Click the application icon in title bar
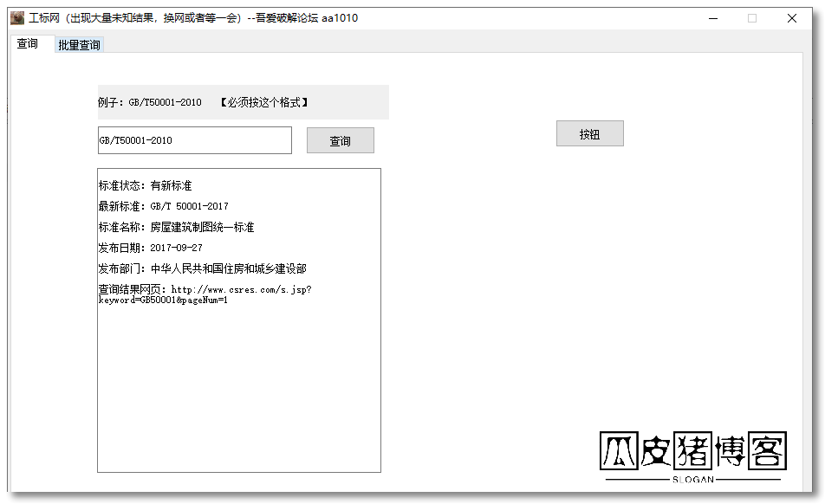 [x=17, y=18]
